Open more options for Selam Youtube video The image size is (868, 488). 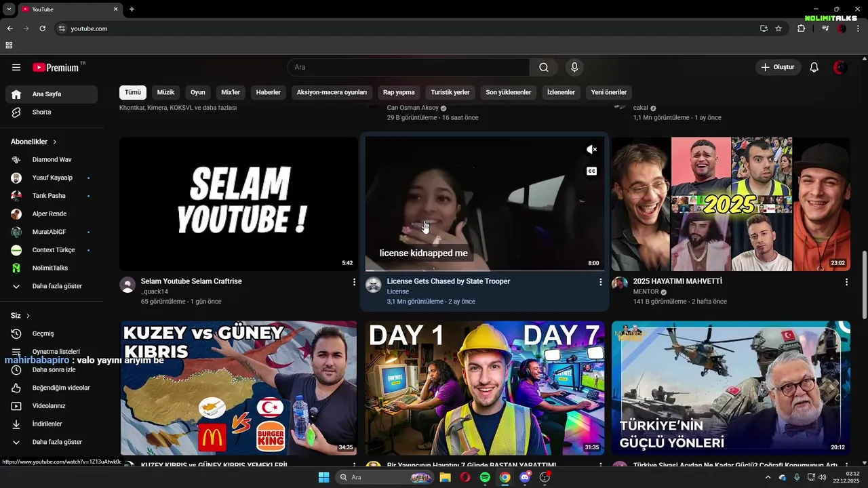pos(354,281)
